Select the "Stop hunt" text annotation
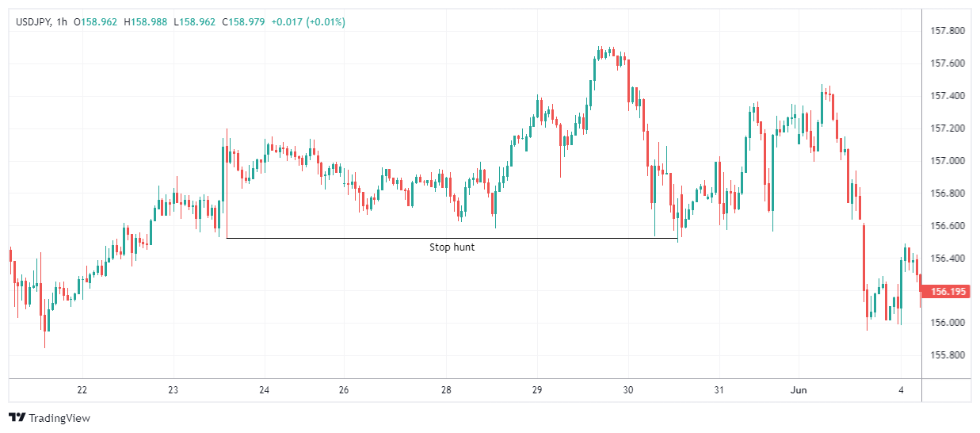Image resolution: width=980 pixels, height=433 pixels. click(x=452, y=247)
